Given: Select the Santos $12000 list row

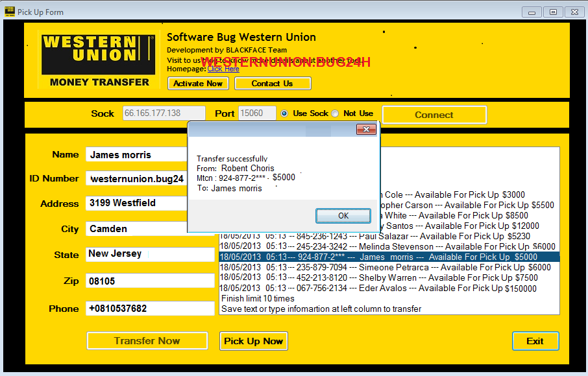Looking at the screenshot, I should (x=470, y=226).
